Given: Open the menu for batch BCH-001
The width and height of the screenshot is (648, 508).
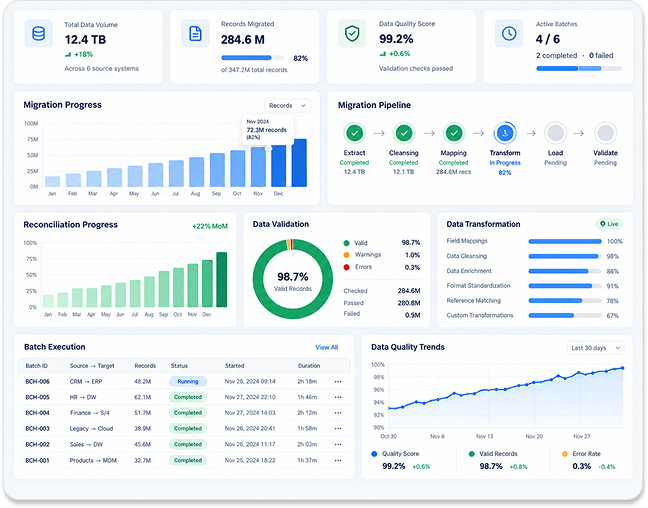Looking at the screenshot, I should (x=338, y=460).
